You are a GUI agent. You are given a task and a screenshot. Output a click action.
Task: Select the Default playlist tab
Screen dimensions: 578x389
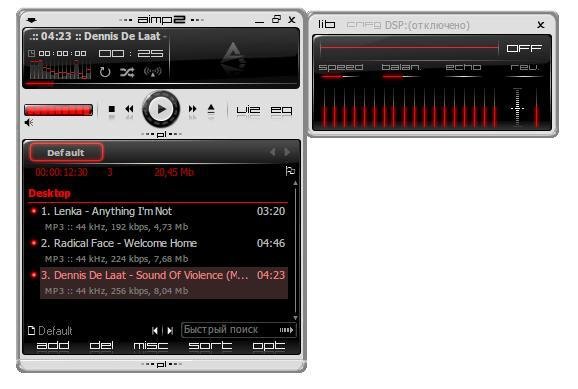pos(66,152)
